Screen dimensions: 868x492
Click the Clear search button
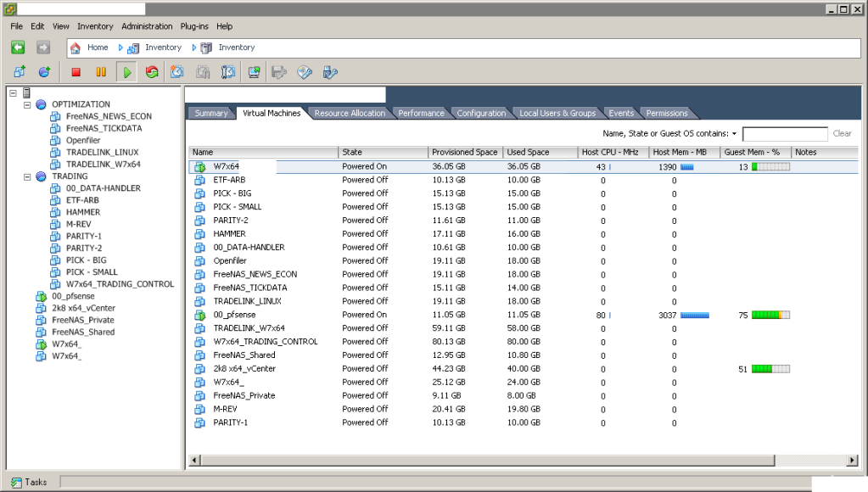coord(842,133)
